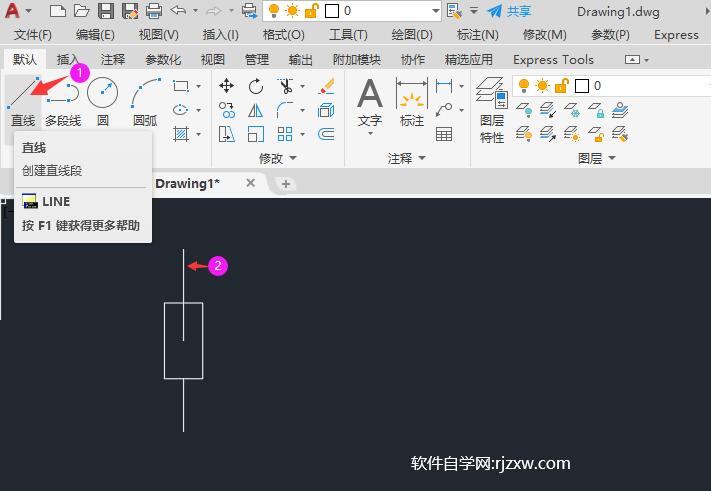This screenshot has width=711, height=491.
Task: Open the Undo history dropdown arrow
Action: click(195, 10)
